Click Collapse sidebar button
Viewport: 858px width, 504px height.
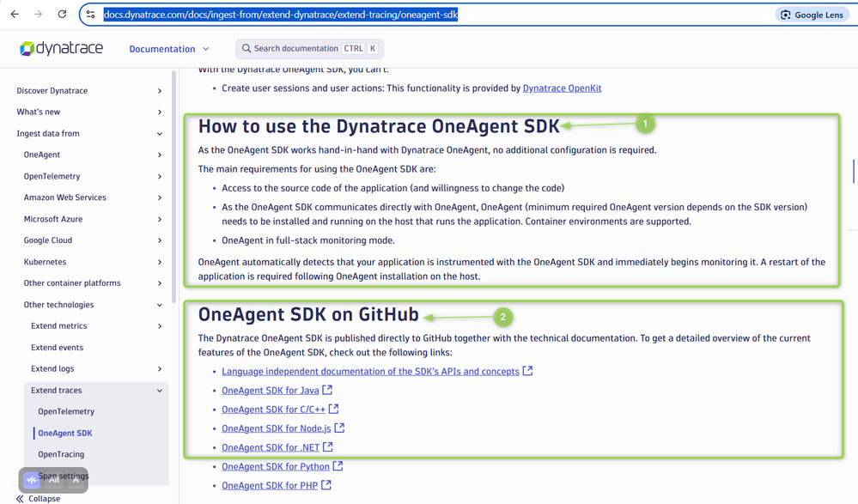pos(38,499)
